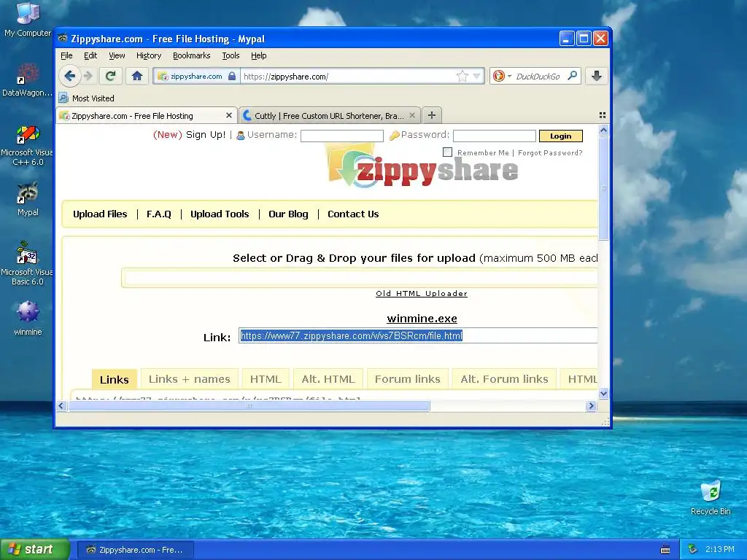The width and height of the screenshot is (747, 560).
Task: Focus the Username input field
Action: [x=341, y=136]
